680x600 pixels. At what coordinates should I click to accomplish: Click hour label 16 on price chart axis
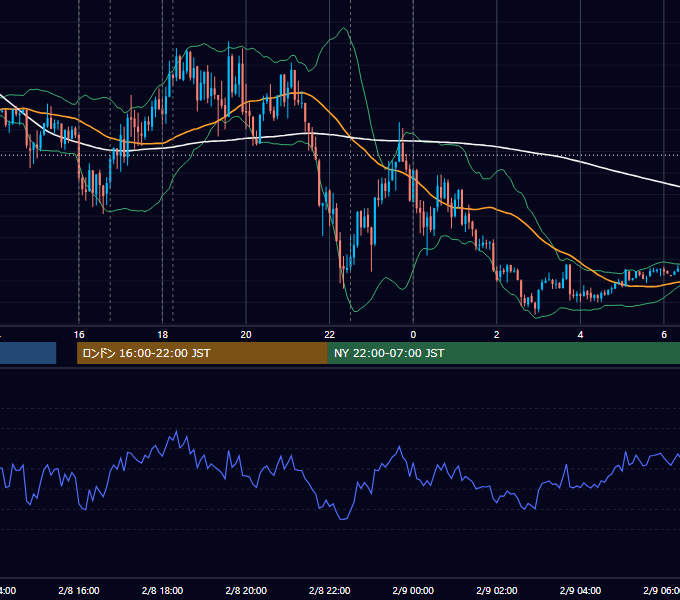(x=79, y=335)
